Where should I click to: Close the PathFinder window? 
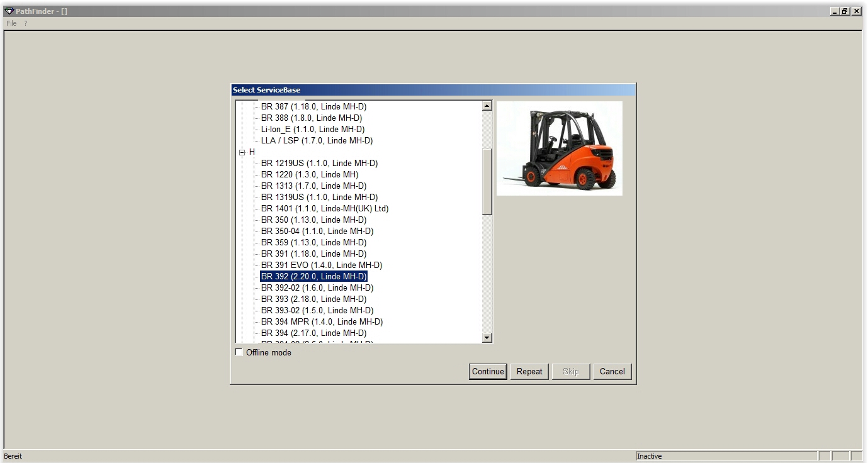pos(857,11)
